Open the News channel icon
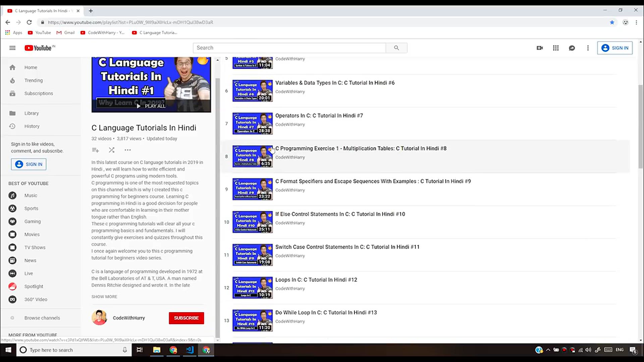 [12, 260]
